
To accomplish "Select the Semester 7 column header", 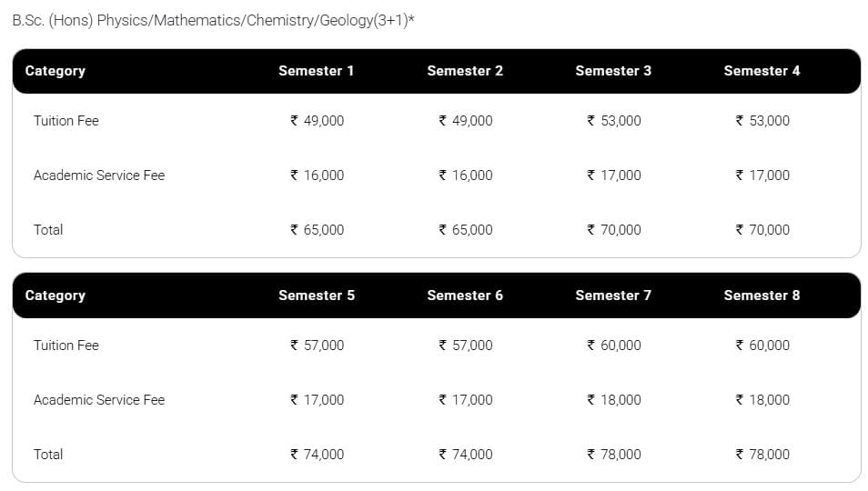I will [x=612, y=296].
